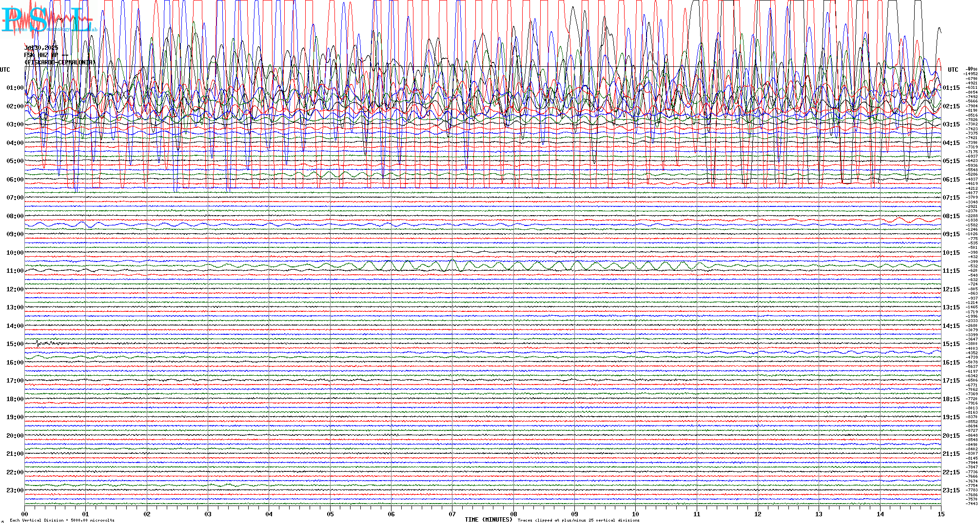Click the '23:15' end-of-row label
Image resolution: width=980 pixels, height=527 pixels.
pyautogui.click(x=951, y=490)
